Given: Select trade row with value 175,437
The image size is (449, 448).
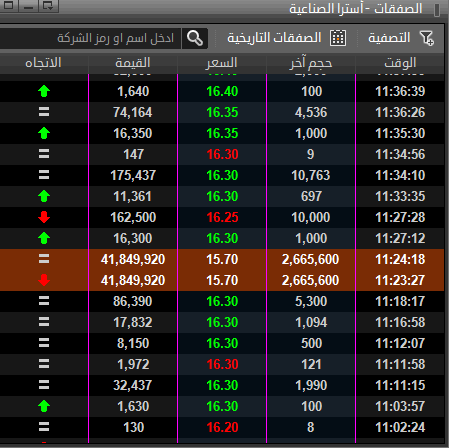Looking at the screenshot, I should click(x=222, y=175).
